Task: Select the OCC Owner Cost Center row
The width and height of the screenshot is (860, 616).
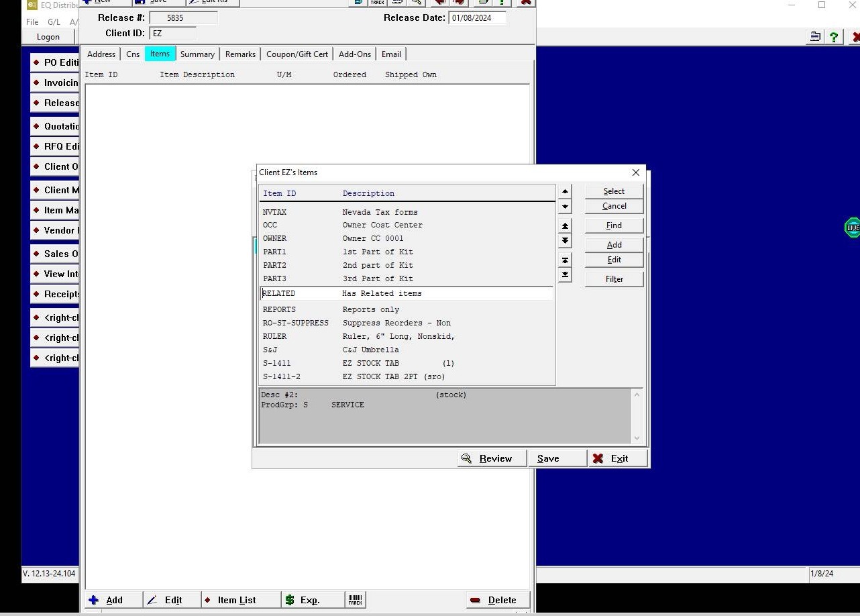Action: tap(407, 225)
